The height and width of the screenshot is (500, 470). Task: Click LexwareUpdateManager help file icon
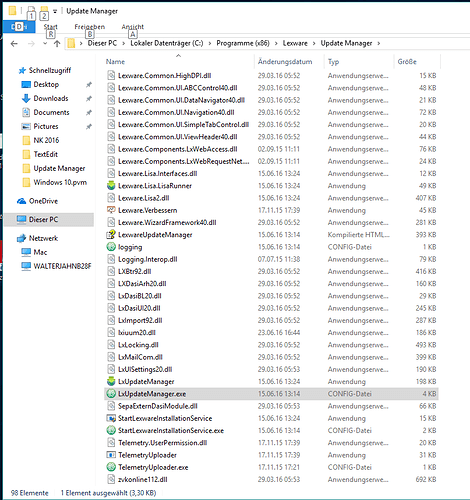(111, 235)
